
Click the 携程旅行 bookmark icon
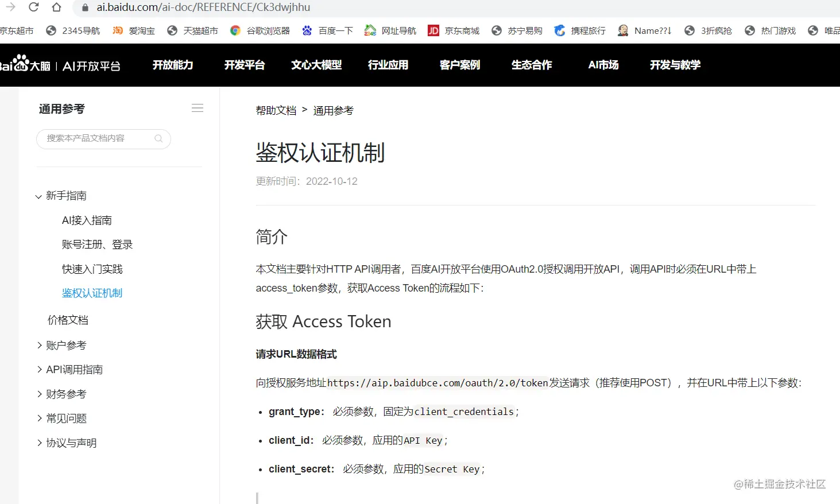(559, 30)
